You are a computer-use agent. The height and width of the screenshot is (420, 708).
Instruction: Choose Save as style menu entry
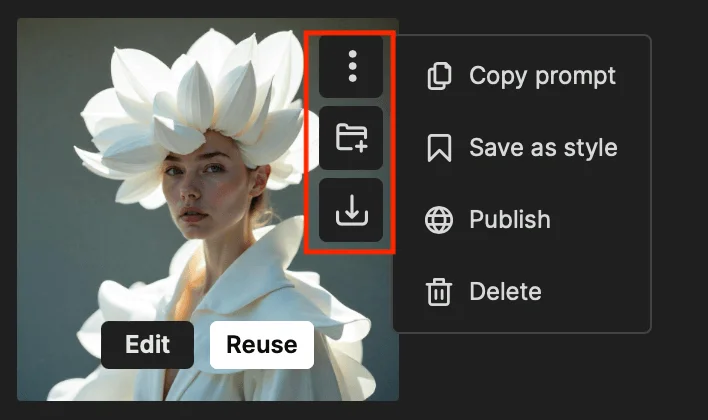coord(522,148)
